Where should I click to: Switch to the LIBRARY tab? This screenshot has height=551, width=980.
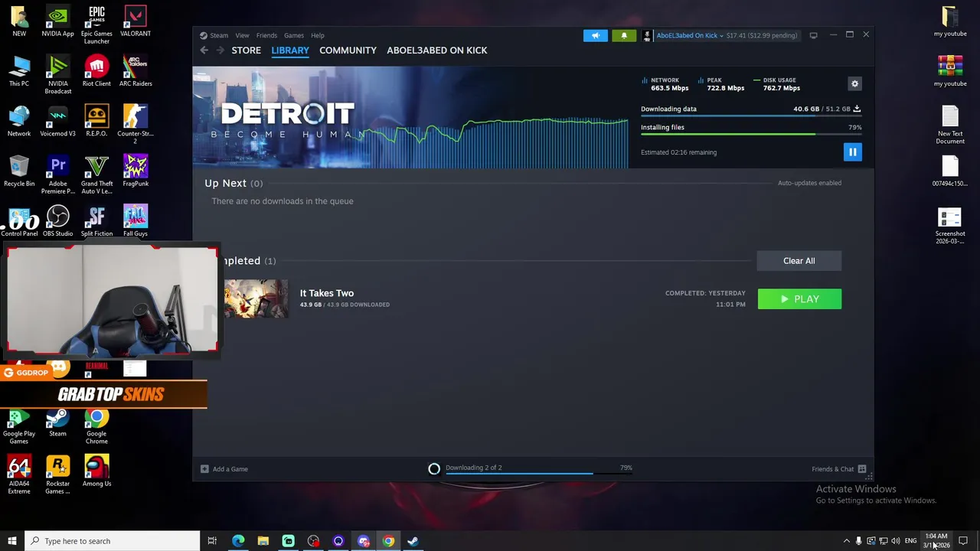point(290,51)
